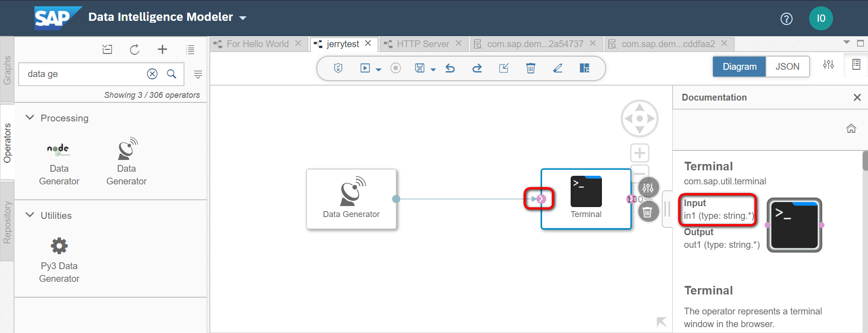Maximize the editor pane icon
Screen dimensions: 868x333
tap(860, 43)
